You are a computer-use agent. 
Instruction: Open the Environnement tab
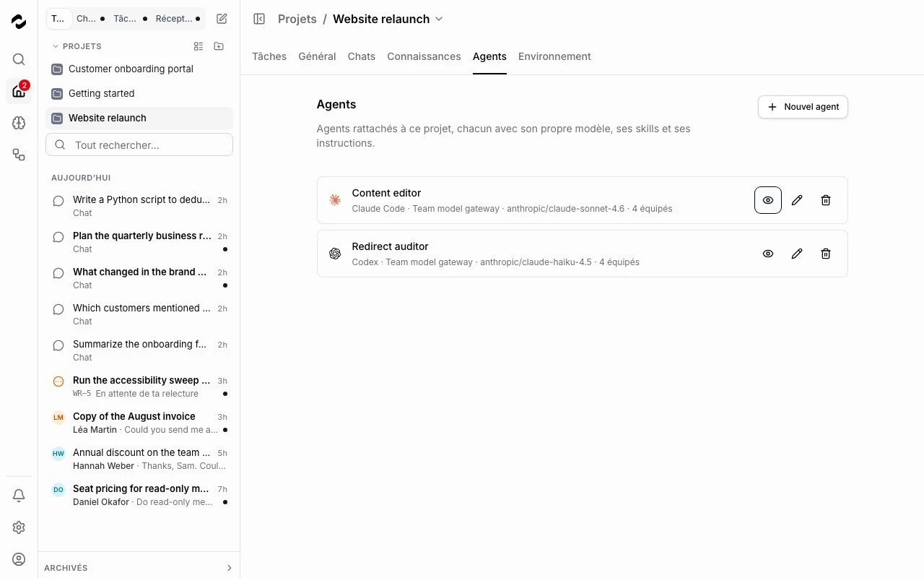(x=554, y=56)
